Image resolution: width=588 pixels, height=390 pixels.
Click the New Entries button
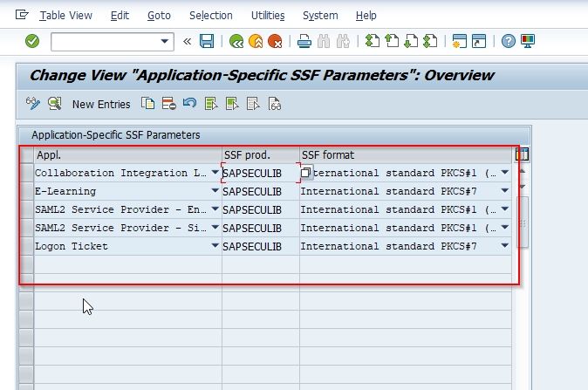(x=101, y=104)
